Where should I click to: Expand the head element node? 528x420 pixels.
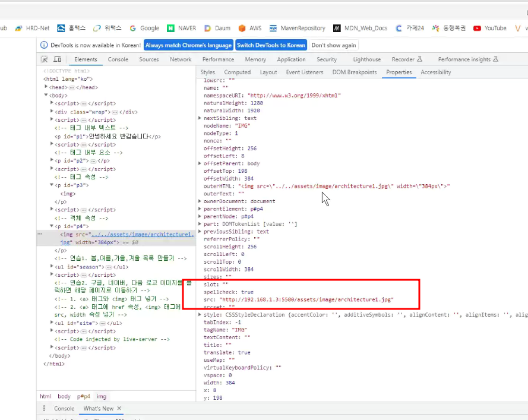point(46,87)
